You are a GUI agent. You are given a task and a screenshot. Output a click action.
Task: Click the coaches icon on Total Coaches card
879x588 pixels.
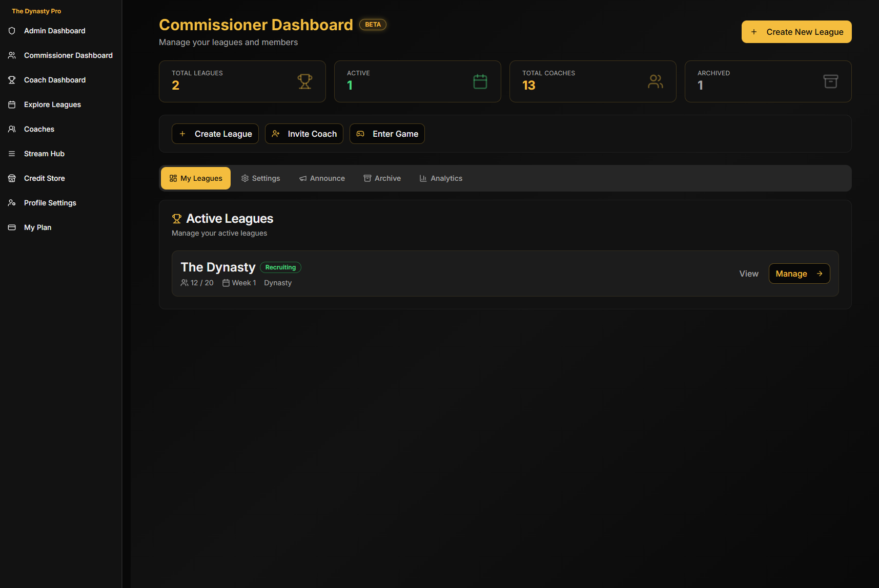tap(655, 81)
